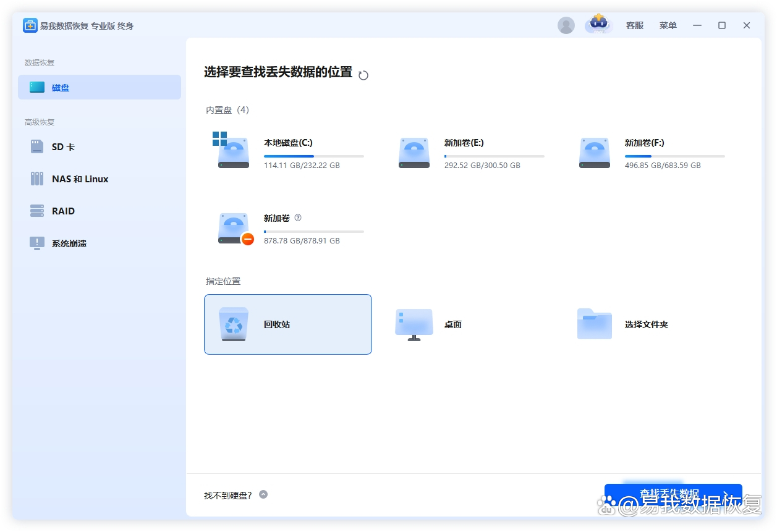Click the question mark beside 新加卷

tap(298, 217)
